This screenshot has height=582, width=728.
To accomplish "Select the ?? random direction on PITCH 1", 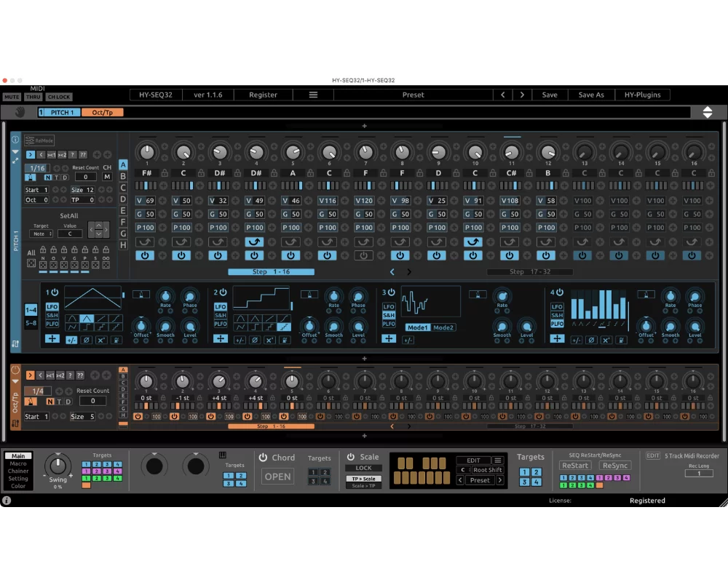I will point(83,154).
